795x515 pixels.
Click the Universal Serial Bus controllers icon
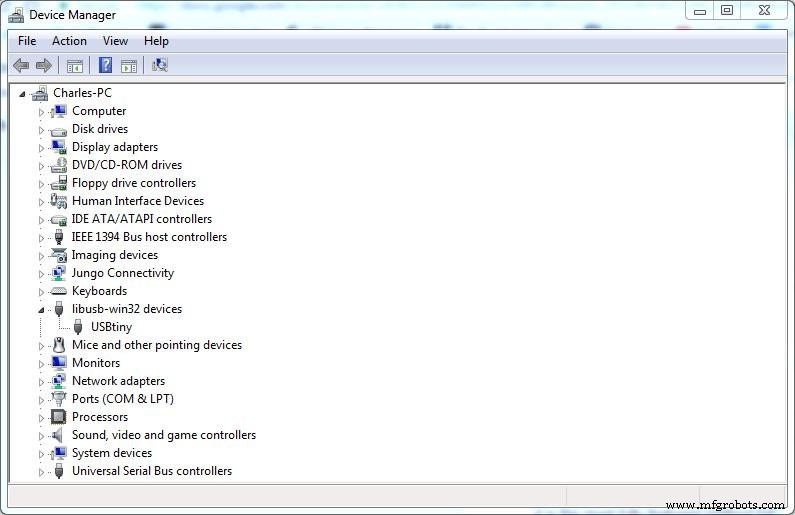coord(59,471)
